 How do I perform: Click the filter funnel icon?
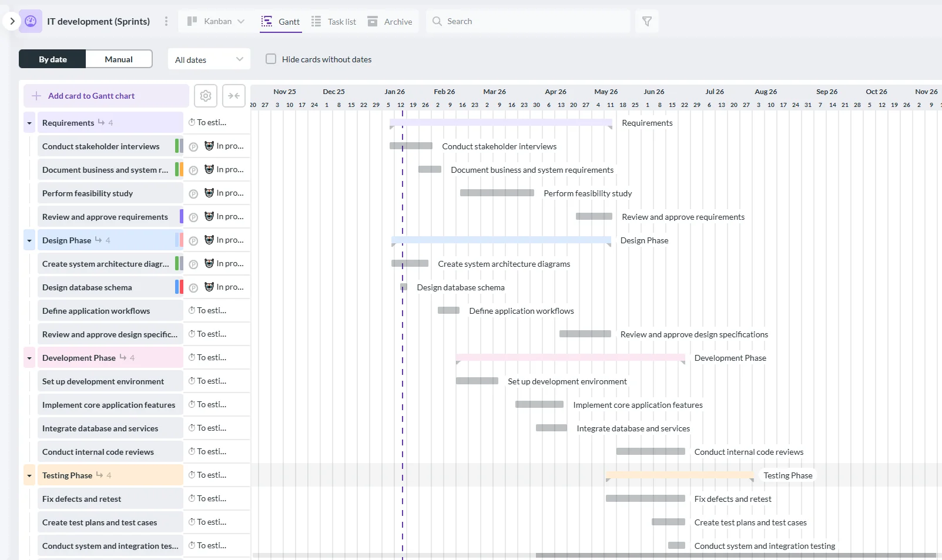coord(647,21)
